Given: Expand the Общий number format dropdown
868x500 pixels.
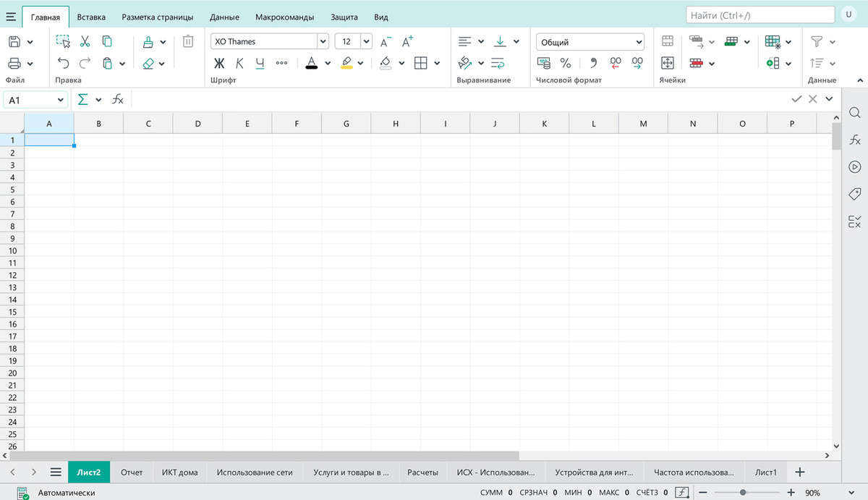Looking at the screenshot, I should click(x=590, y=42).
